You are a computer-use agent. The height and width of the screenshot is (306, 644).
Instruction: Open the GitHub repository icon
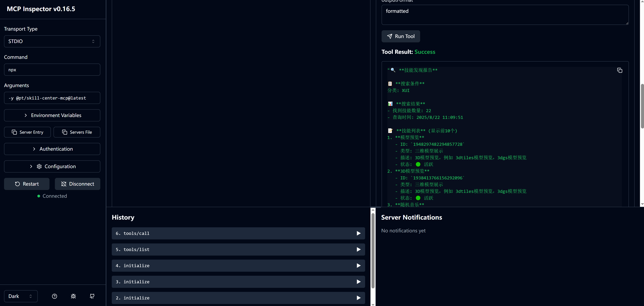[92, 296]
